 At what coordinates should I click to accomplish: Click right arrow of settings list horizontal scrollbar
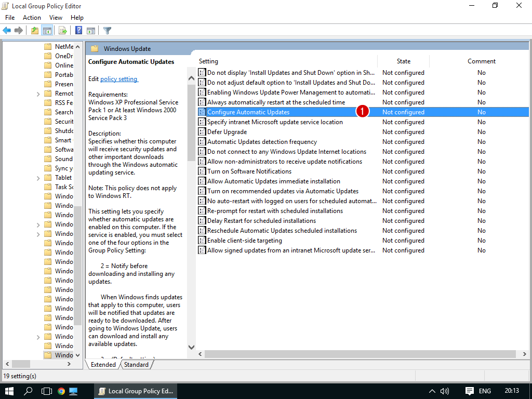pyautogui.click(x=525, y=354)
